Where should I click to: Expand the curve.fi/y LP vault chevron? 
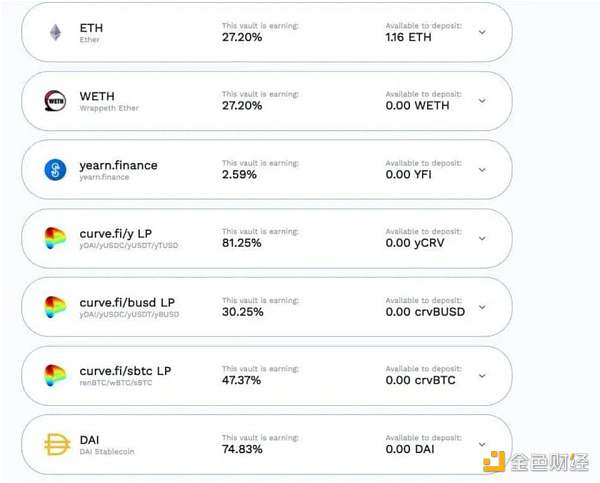pyautogui.click(x=482, y=239)
